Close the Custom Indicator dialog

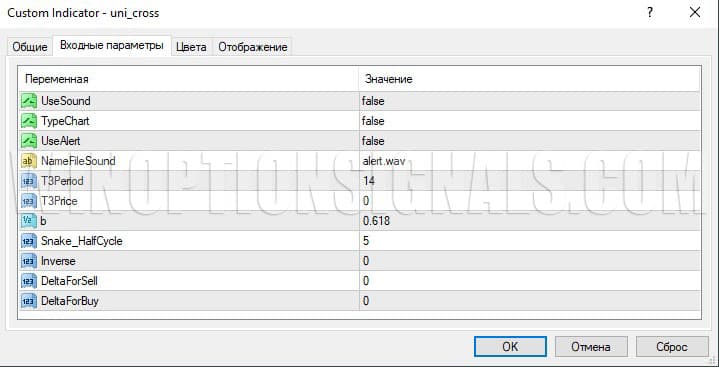(695, 13)
